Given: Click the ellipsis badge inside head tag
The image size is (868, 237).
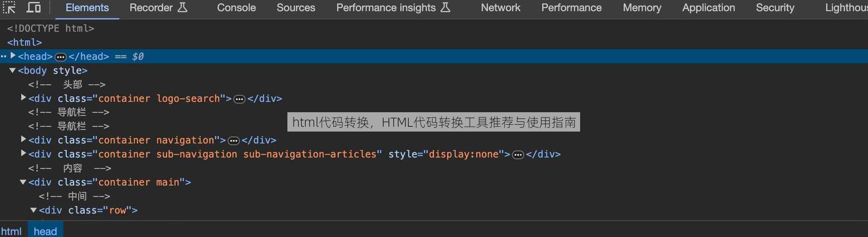Looking at the screenshot, I should point(60,57).
